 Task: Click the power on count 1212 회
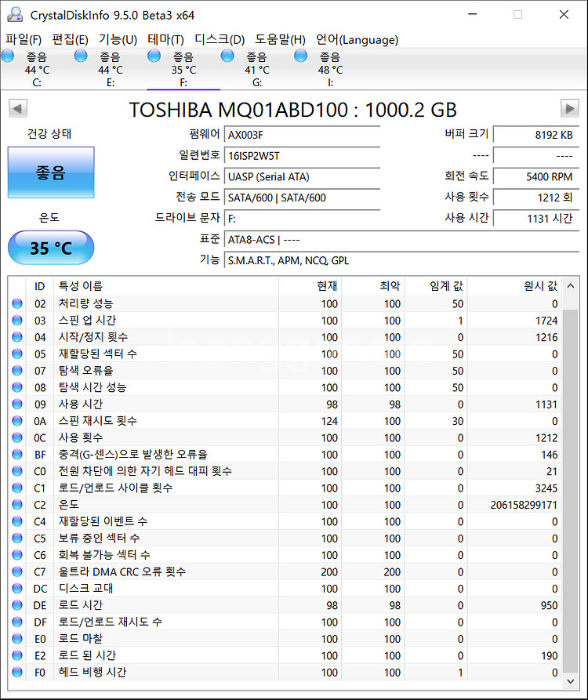click(x=536, y=198)
